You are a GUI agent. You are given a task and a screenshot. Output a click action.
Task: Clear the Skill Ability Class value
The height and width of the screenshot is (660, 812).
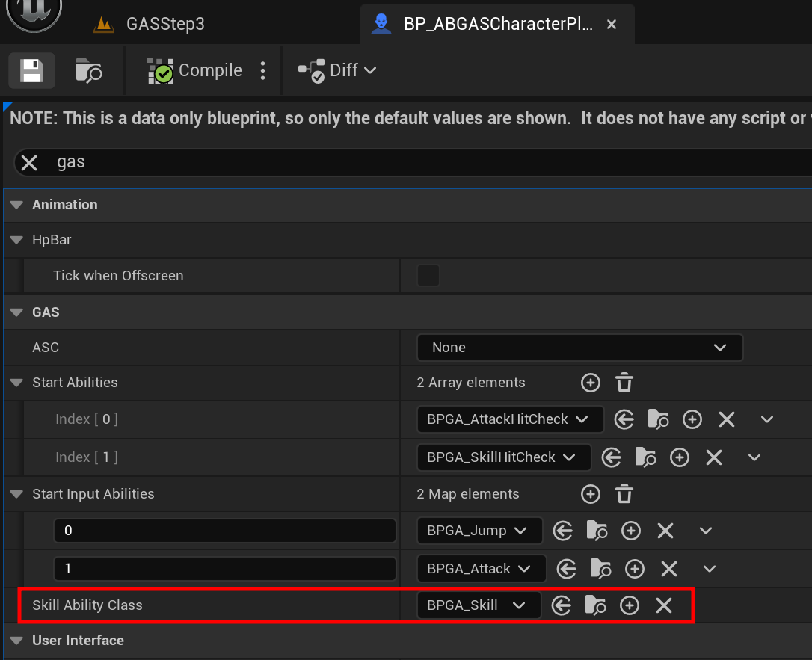click(664, 605)
